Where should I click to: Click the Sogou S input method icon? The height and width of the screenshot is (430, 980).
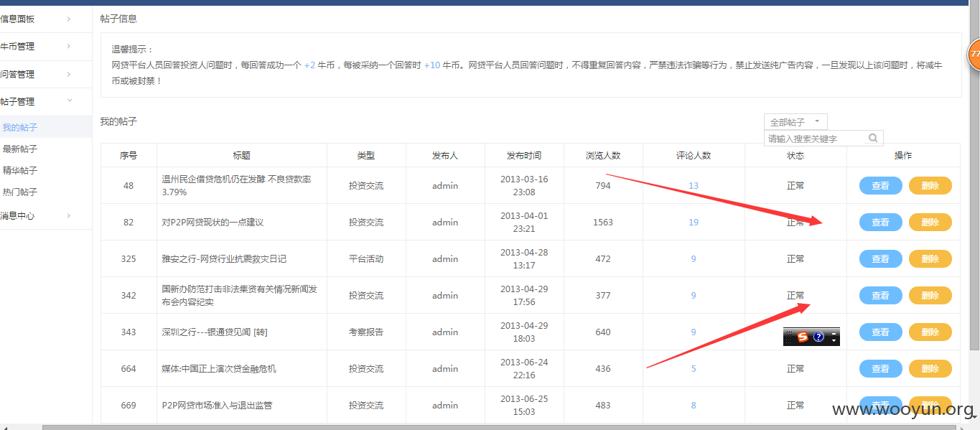[x=803, y=336]
